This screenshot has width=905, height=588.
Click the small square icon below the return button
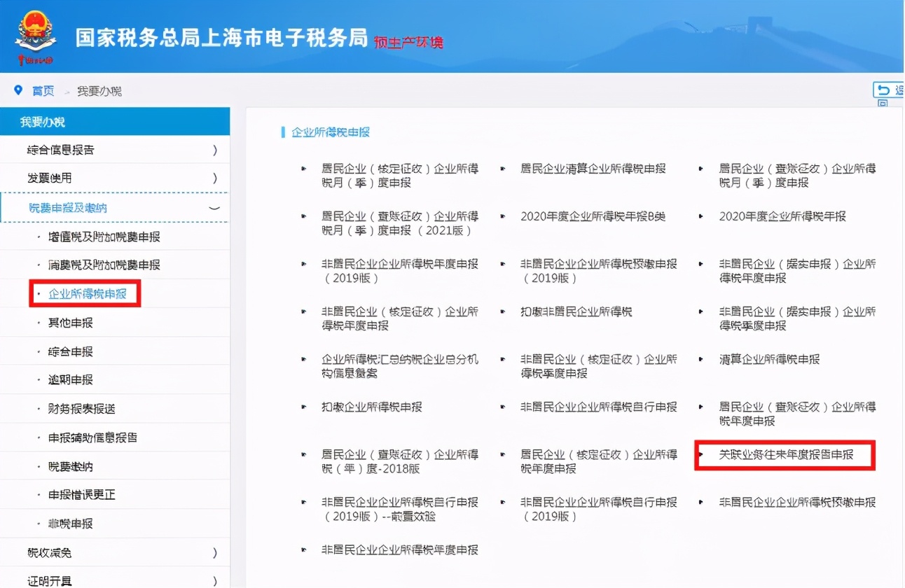pos(884,102)
